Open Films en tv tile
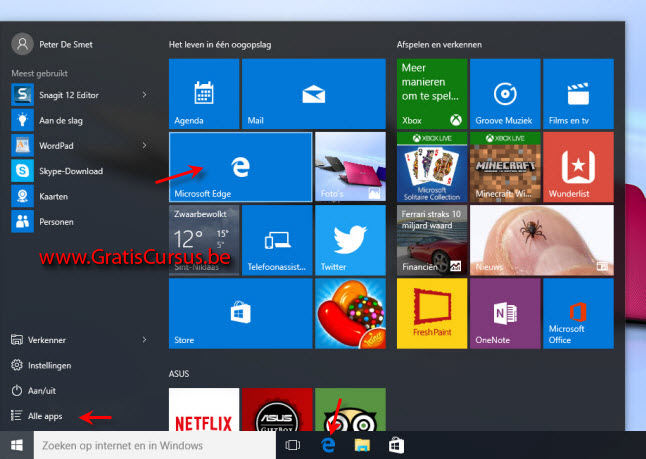Image resolution: width=646 pixels, height=459 pixels. [578, 94]
